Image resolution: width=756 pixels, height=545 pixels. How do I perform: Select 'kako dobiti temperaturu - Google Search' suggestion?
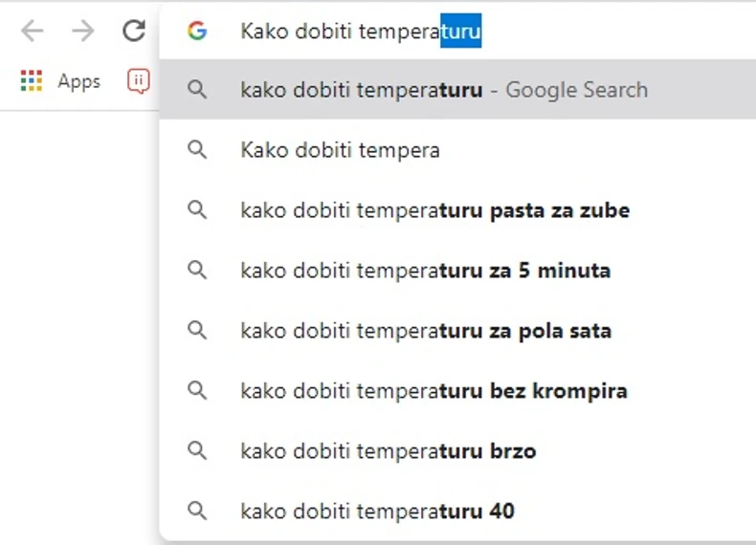pos(444,90)
